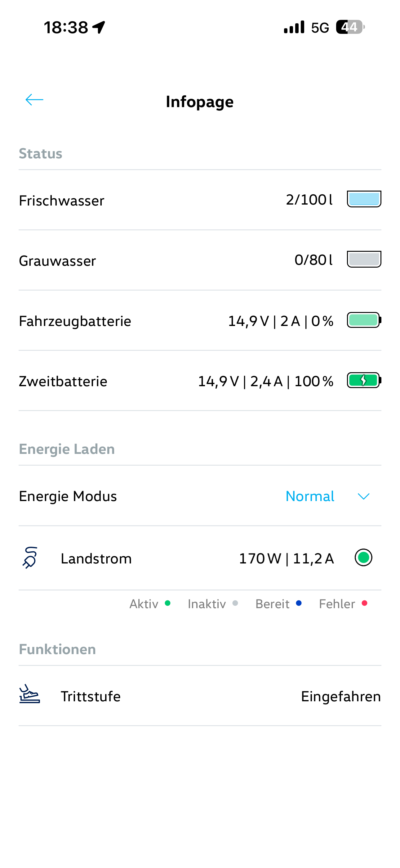Viewport: 400px width, 868px height.
Task: Tap the Trittstufe step icon
Action: coord(30,694)
